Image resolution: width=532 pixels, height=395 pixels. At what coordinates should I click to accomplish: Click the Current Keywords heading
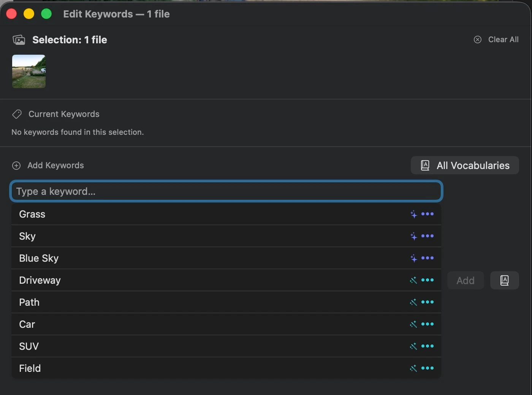tap(64, 114)
